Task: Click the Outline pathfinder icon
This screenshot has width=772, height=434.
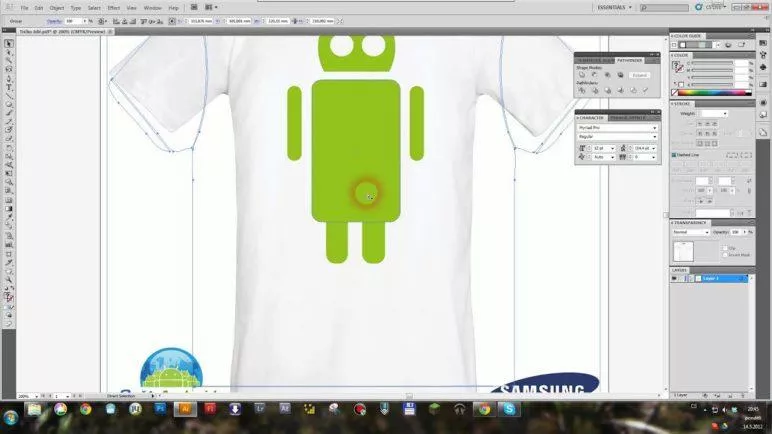Action: tap(633, 91)
